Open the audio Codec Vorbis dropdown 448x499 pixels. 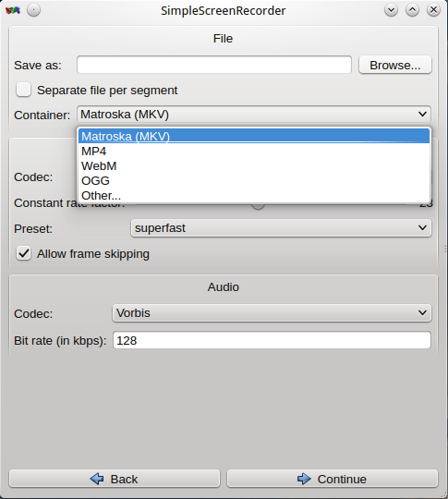(272, 313)
